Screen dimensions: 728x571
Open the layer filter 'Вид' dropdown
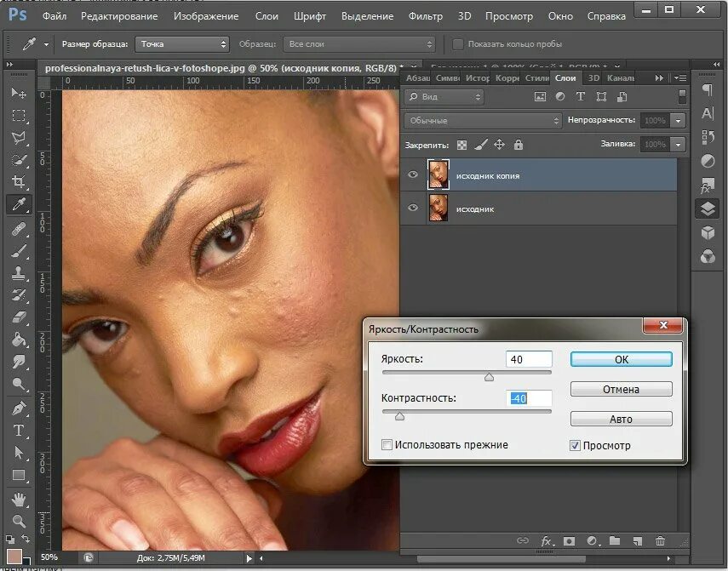click(x=444, y=96)
